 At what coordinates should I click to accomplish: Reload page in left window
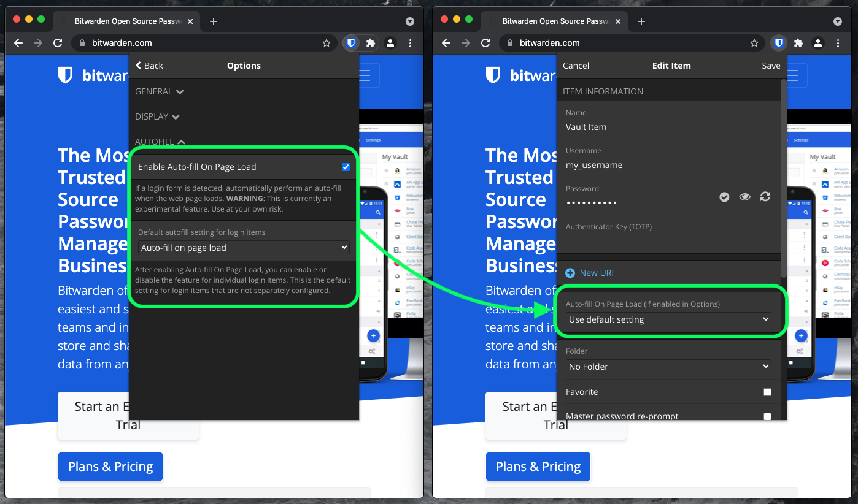tap(58, 43)
